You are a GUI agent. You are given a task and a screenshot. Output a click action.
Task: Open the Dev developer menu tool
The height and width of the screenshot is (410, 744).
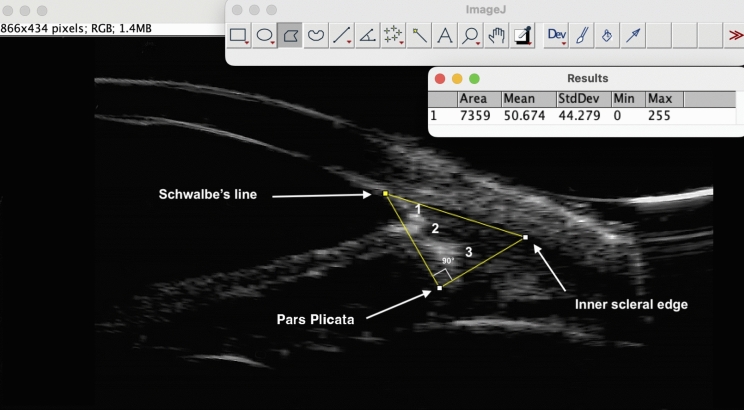[557, 36]
